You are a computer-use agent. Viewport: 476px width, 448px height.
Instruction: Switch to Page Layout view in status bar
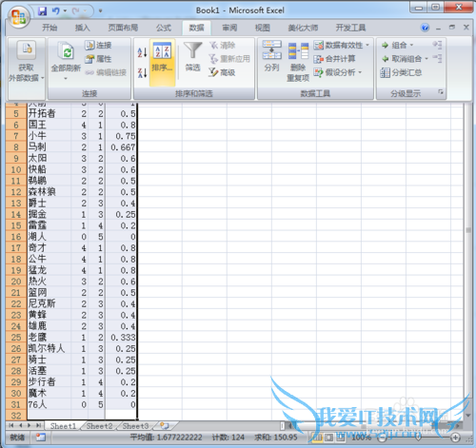pyautogui.click(x=328, y=438)
